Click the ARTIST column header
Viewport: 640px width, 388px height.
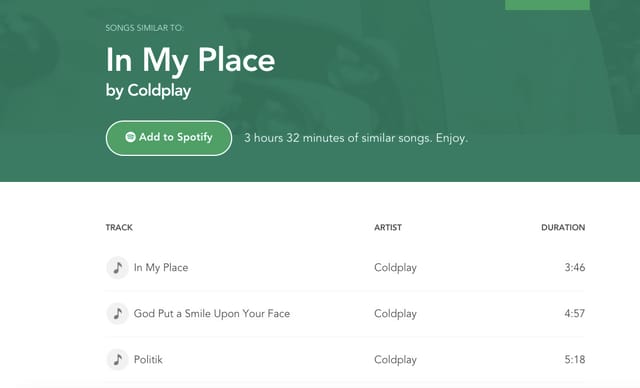(388, 227)
